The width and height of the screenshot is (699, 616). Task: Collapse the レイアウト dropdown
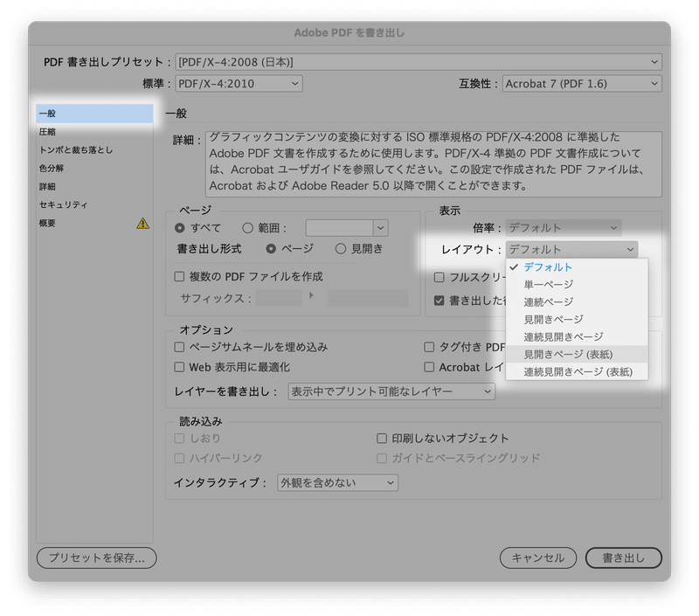[572, 249]
